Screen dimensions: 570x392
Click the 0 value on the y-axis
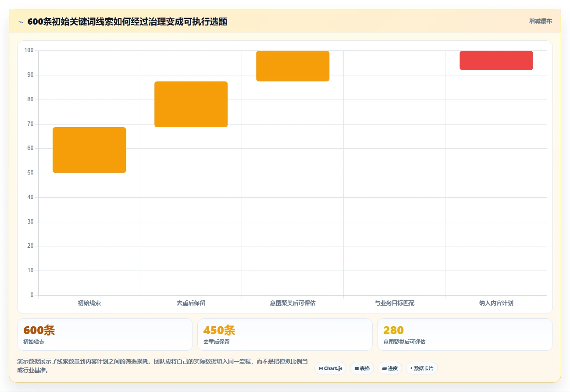32,295
